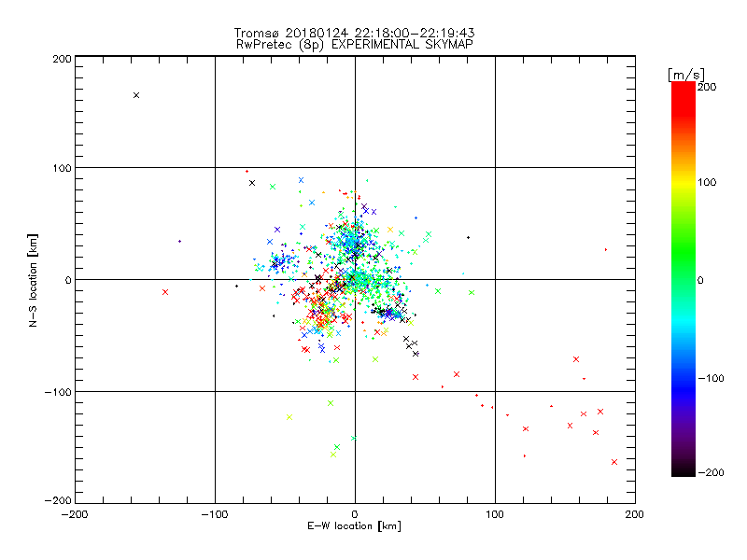Select the subtitle "RwPretec (8p) EXPERIMENTAL SKYMAP"

[355, 45]
